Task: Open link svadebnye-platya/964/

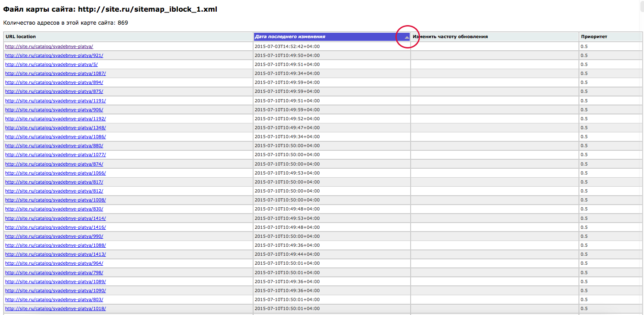Action: [x=54, y=263]
